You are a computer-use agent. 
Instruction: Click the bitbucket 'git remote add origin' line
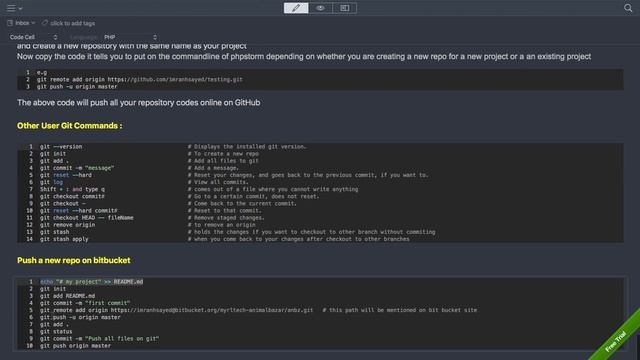point(176,310)
